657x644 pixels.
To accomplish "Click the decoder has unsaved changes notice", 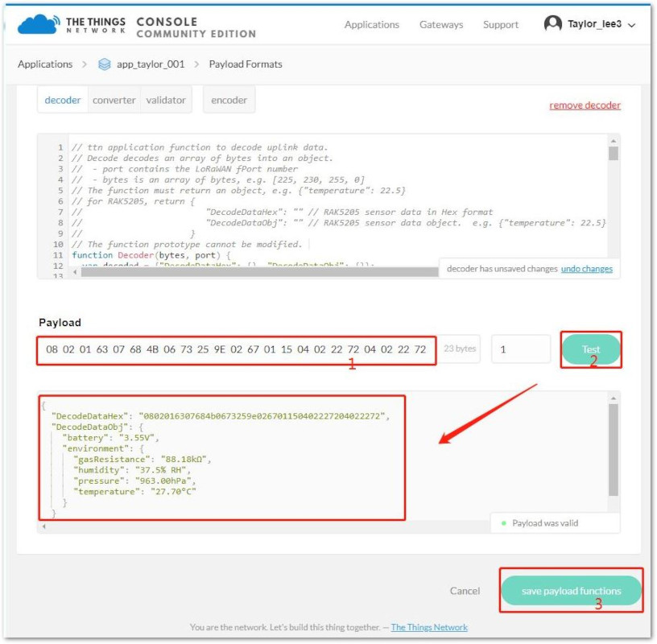I will pyautogui.click(x=502, y=269).
